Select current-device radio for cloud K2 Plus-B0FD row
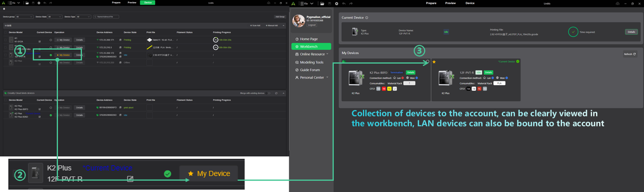The height and width of the screenshot is (192, 644). click(x=51, y=108)
